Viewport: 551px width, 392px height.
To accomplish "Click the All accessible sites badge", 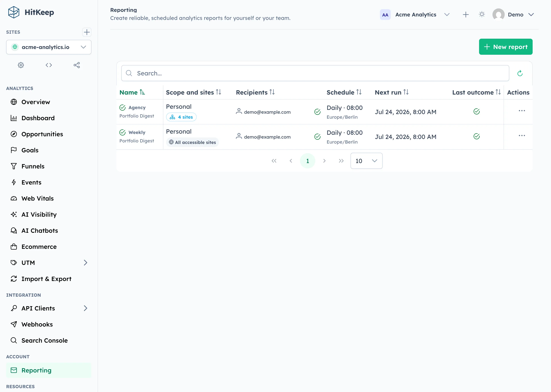I will click(x=192, y=142).
